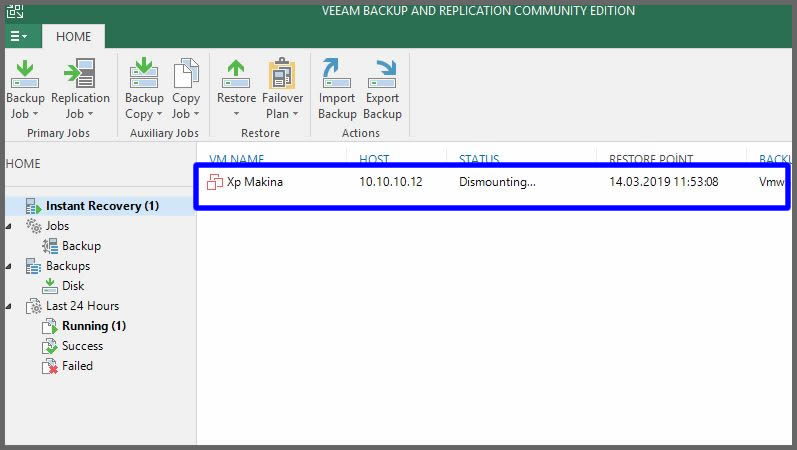This screenshot has width=797, height=450.
Task: Select Failed sessions
Action: [x=77, y=366]
